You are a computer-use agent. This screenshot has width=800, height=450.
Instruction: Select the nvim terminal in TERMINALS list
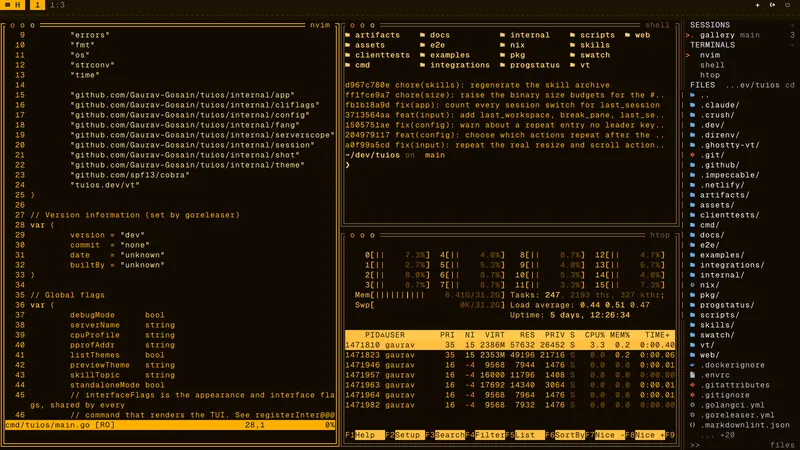tap(710, 55)
